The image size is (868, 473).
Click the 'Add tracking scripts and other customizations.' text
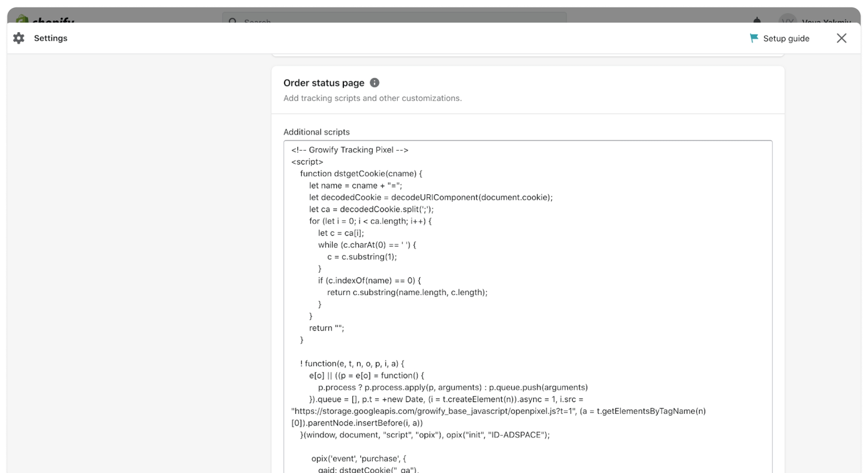(x=372, y=98)
